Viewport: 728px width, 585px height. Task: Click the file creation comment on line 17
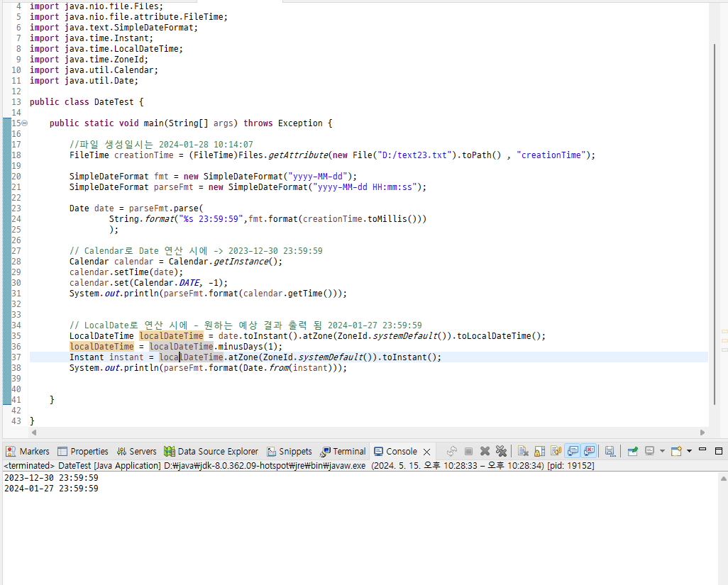161,144
